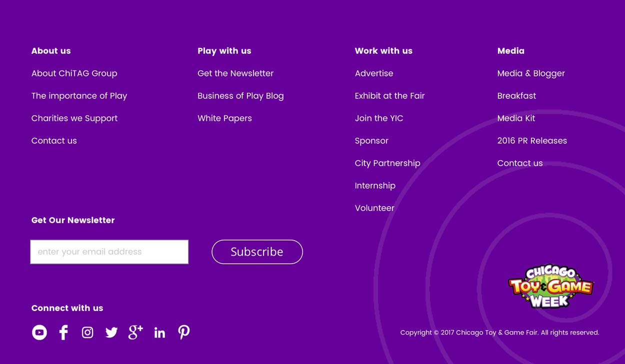Open the Media Kit link
This screenshot has height=364, width=625.
516,118
